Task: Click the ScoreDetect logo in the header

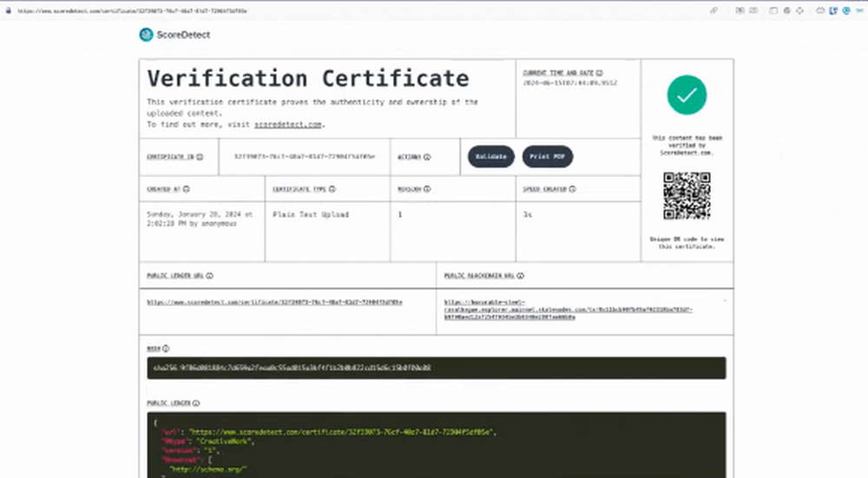Action: point(174,35)
